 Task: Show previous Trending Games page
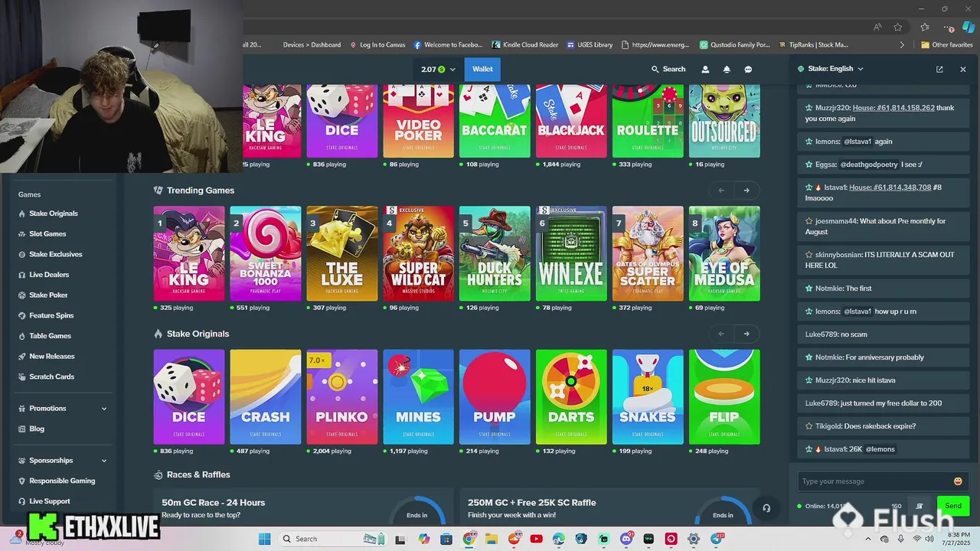(x=721, y=191)
